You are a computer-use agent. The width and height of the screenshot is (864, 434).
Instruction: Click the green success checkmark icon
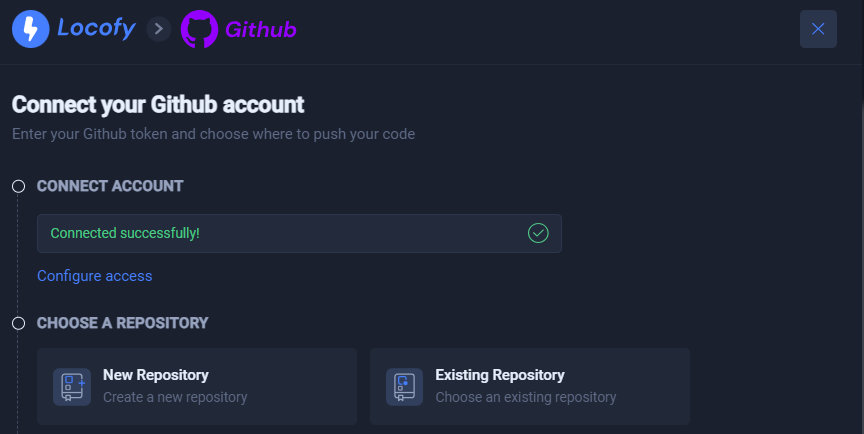point(538,233)
